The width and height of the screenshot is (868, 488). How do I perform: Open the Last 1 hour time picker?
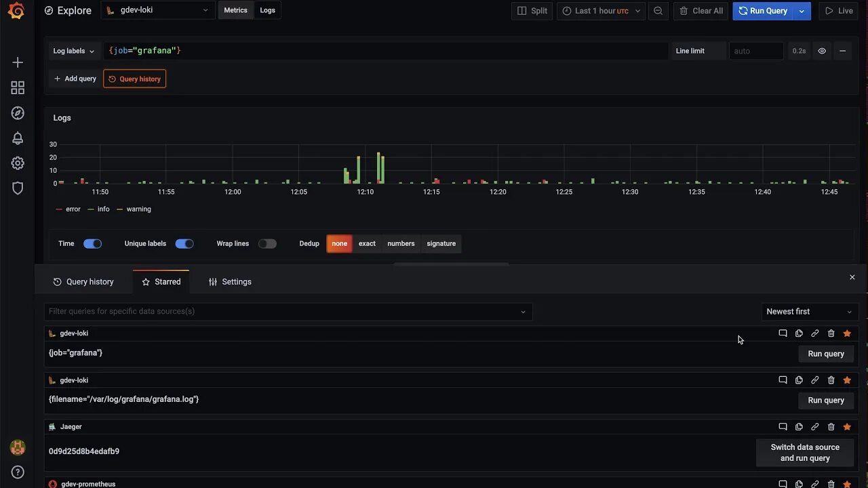tap(601, 11)
